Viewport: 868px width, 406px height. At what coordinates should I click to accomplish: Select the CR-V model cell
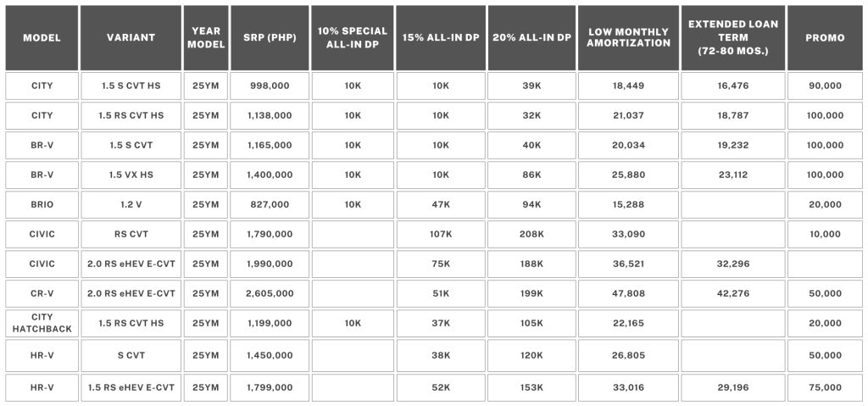click(42, 293)
